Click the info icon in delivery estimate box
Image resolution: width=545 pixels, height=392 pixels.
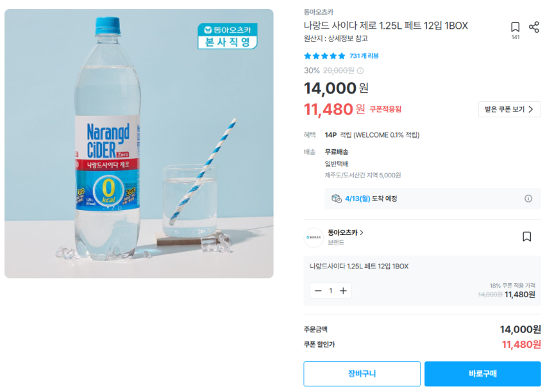[528, 199]
